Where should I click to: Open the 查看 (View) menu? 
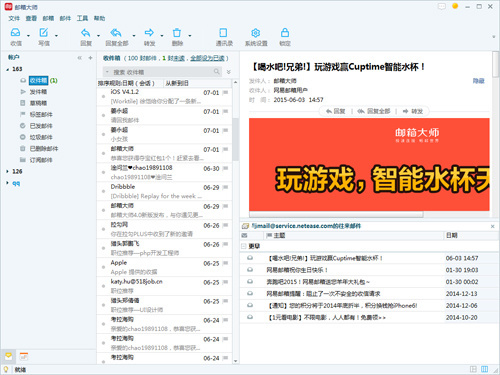31,18
